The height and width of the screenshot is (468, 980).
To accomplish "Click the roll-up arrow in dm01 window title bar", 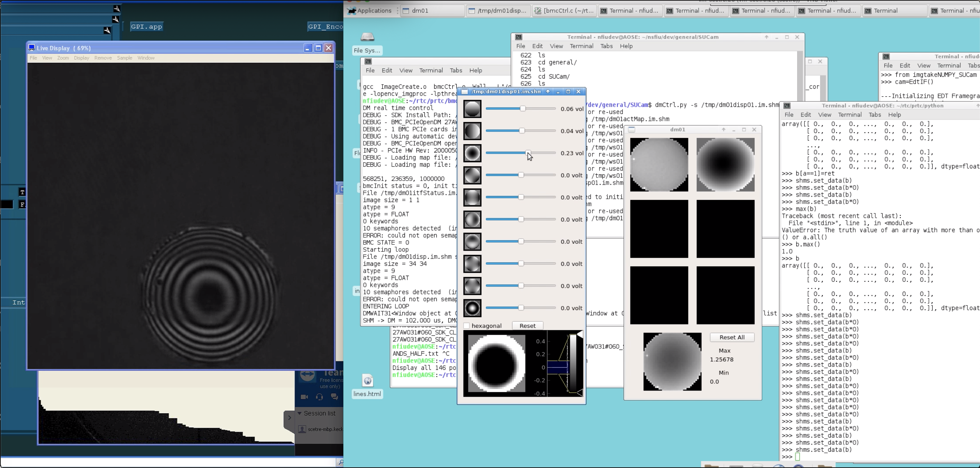I will click(x=724, y=130).
